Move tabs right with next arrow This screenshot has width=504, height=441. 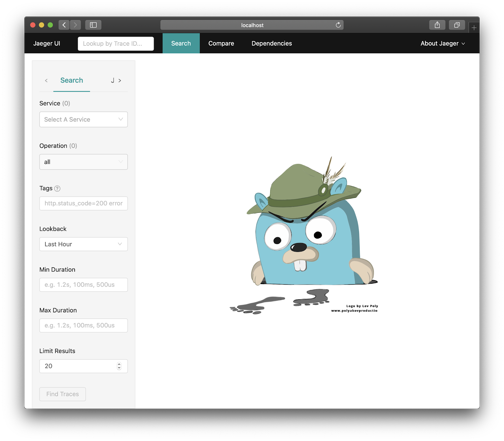(x=120, y=81)
